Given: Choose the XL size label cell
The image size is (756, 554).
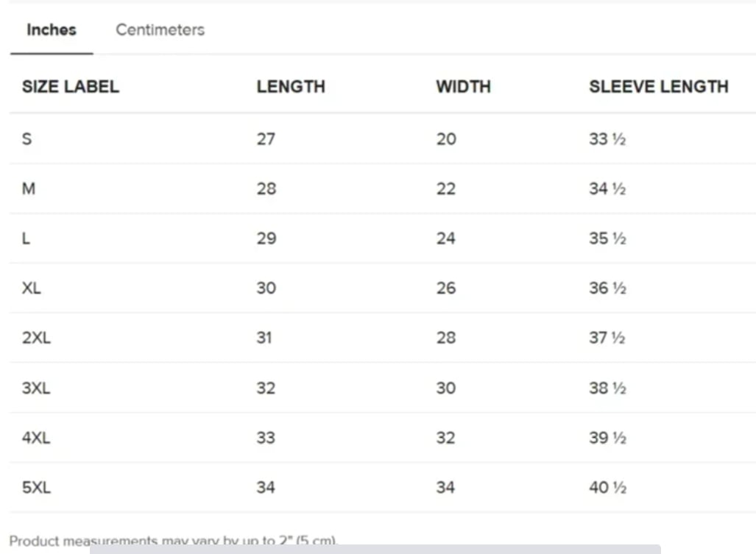Looking at the screenshot, I should (x=32, y=288).
